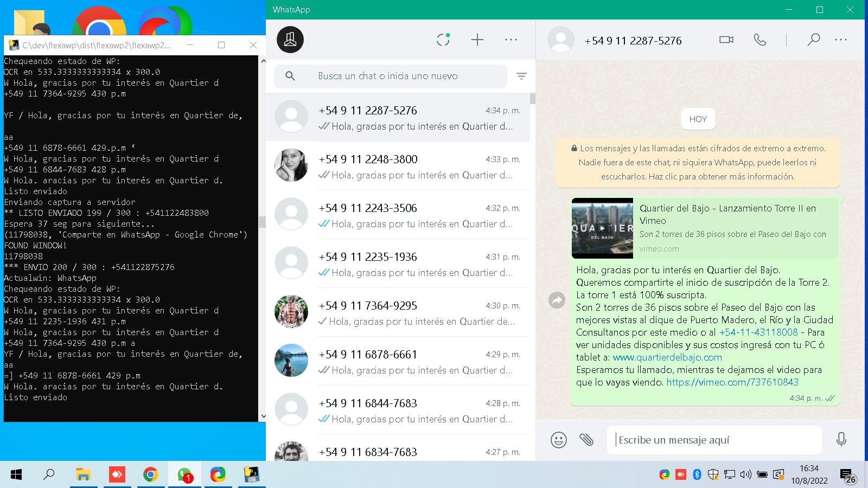Open the Windows Security tray icon
This screenshot has width=868, height=488.
tap(713, 475)
